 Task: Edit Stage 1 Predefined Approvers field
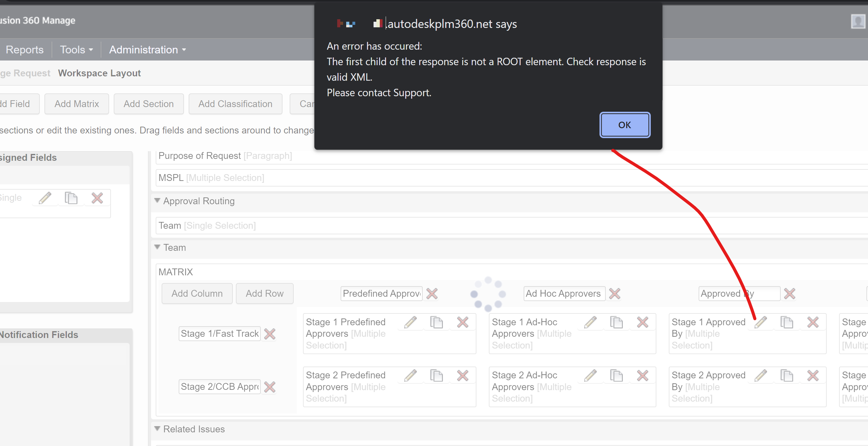[411, 322]
